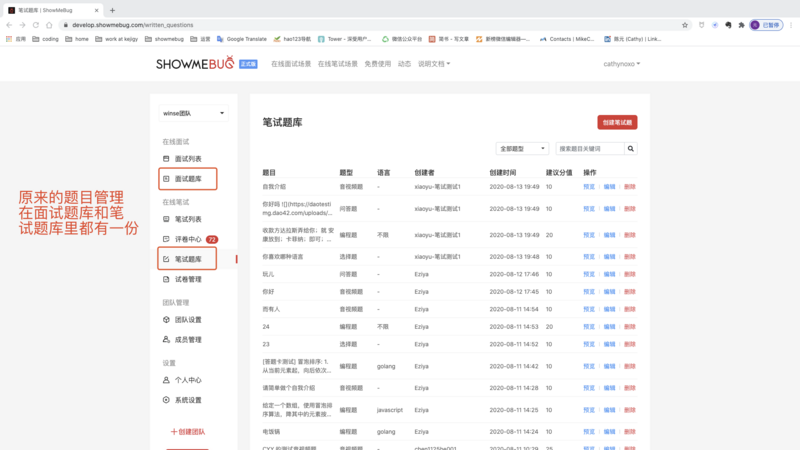Click the browser home icon

[x=49, y=25]
